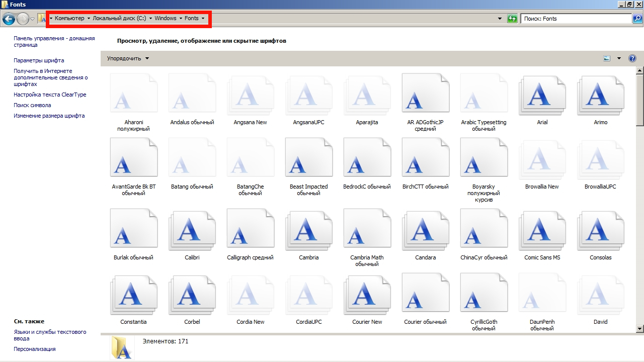Click the Fonts breadcrumb segment
Image resolution: width=644 pixels, height=362 pixels.
192,19
